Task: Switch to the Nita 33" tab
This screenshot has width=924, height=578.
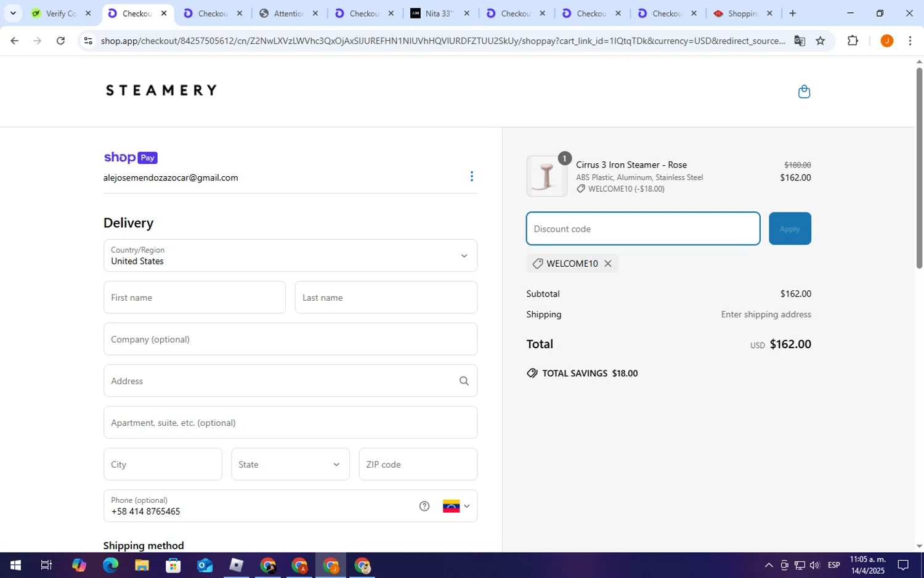Action: click(440, 13)
